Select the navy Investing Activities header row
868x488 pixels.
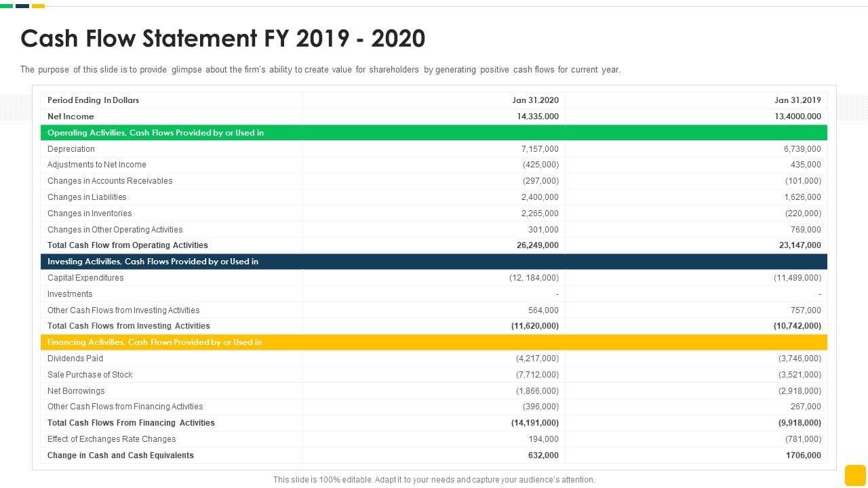tap(434, 262)
